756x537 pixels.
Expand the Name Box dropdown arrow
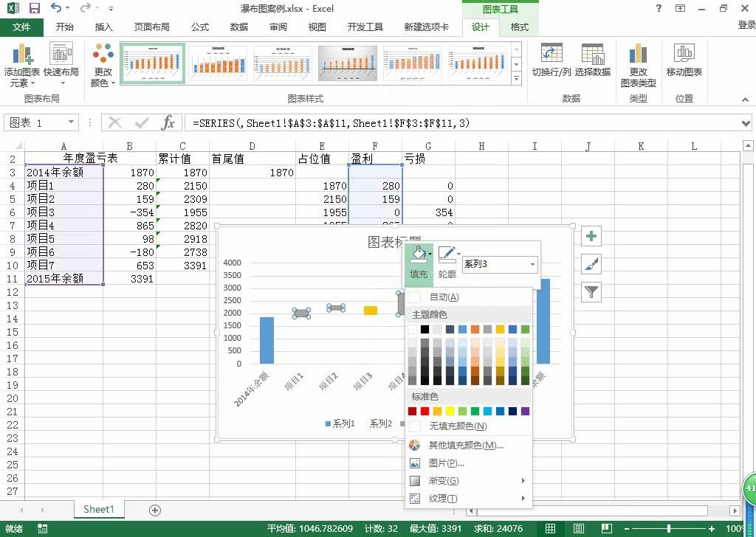pyautogui.click(x=71, y=122)
